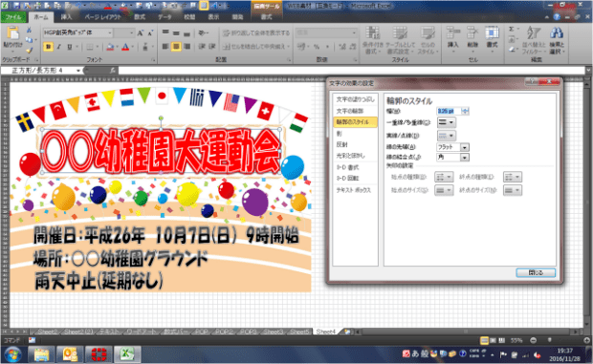
Task: Toggle align text right
Action: [x=187, y=47]
